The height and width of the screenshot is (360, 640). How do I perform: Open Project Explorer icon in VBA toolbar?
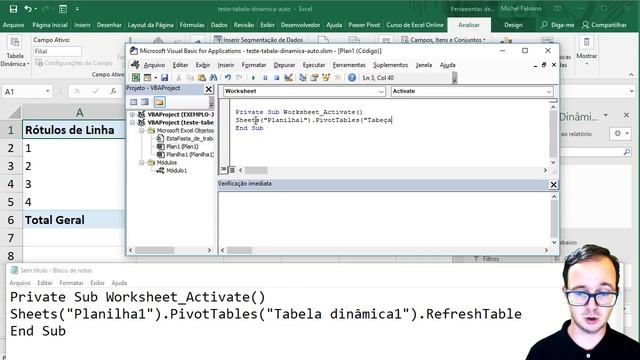tap(302, 78)
